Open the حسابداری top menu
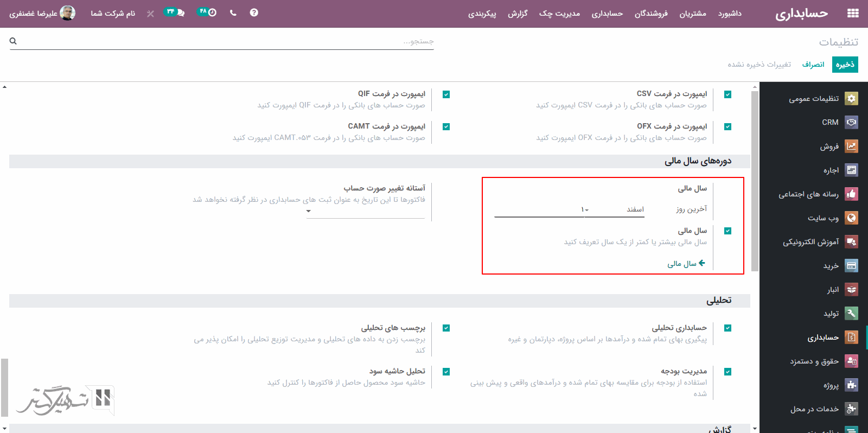The height and width of the screenshot is (433, 868). [x=607, y=13]
